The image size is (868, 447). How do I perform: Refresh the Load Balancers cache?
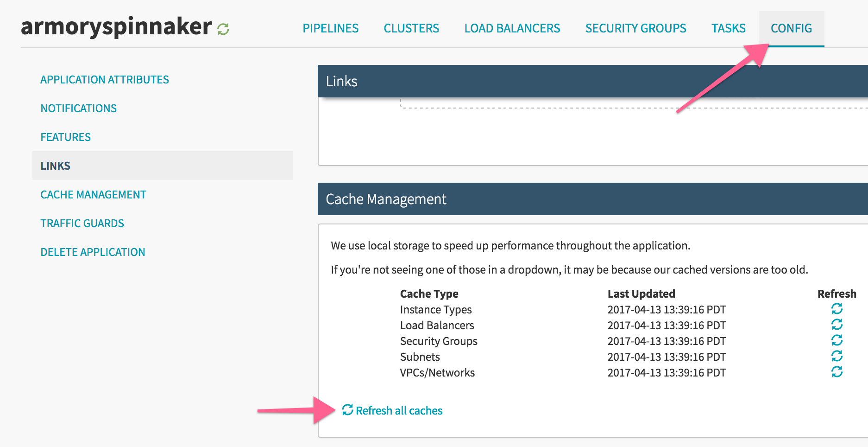click(837, 325)
